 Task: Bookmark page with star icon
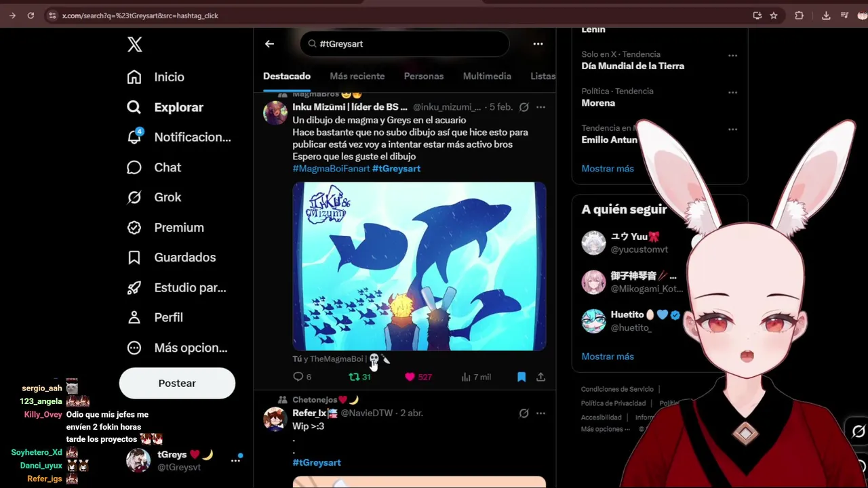774,15
